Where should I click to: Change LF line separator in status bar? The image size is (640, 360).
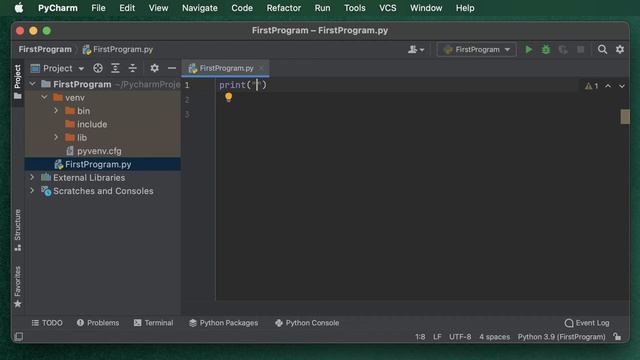(x=437, y=337)
